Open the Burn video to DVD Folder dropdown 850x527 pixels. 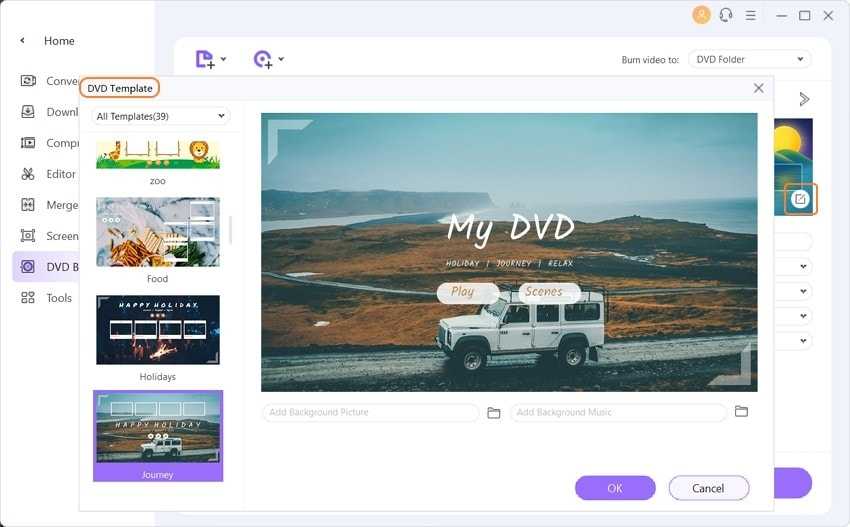749,59
